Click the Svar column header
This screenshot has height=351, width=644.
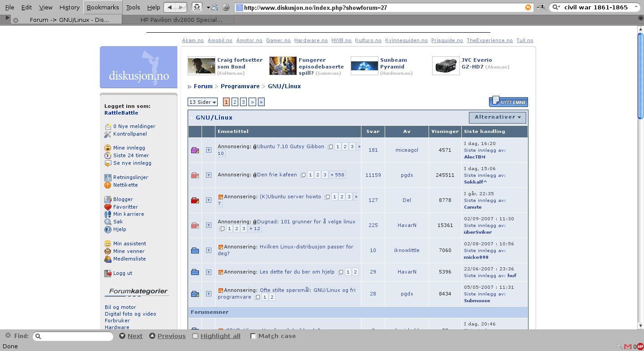373,131
